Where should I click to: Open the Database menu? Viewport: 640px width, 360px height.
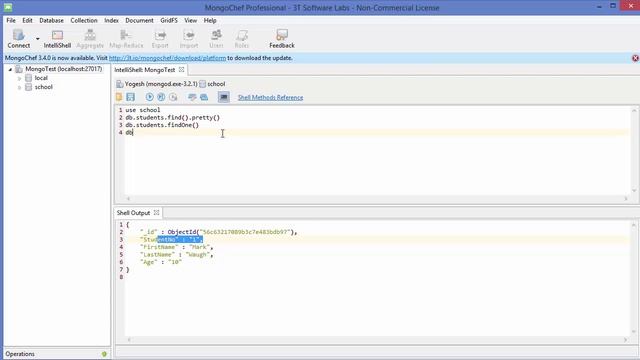coord(51,20)
